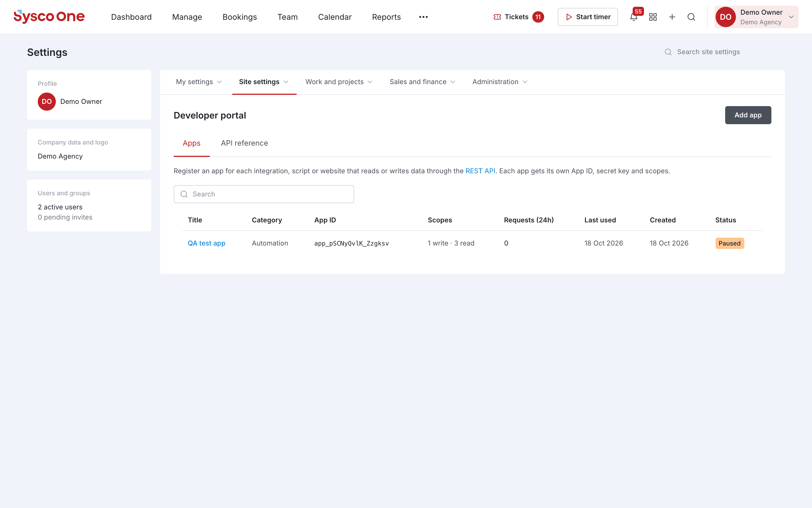Open Calendar in top navigation
Screen dimensions: 812x508
(335, 17)
